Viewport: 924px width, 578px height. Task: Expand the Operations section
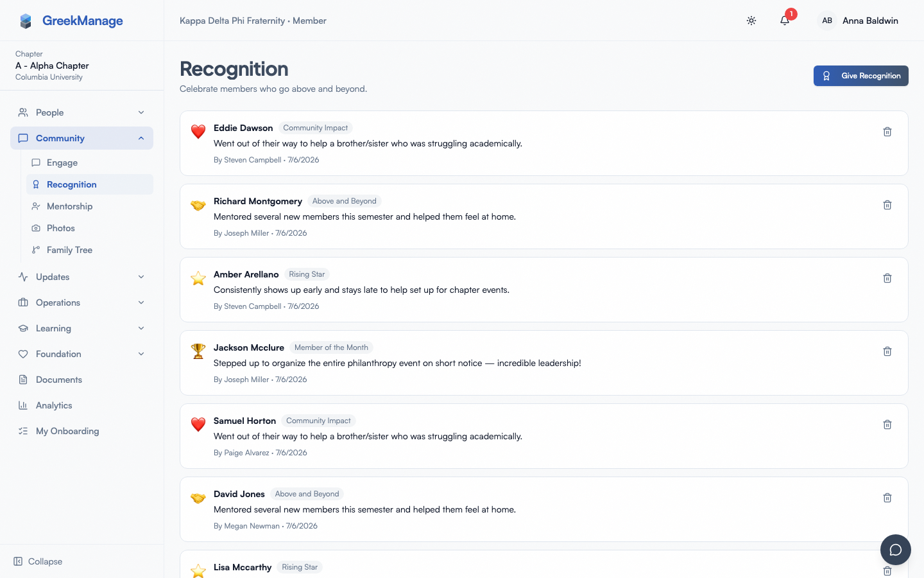click(81, 302)
